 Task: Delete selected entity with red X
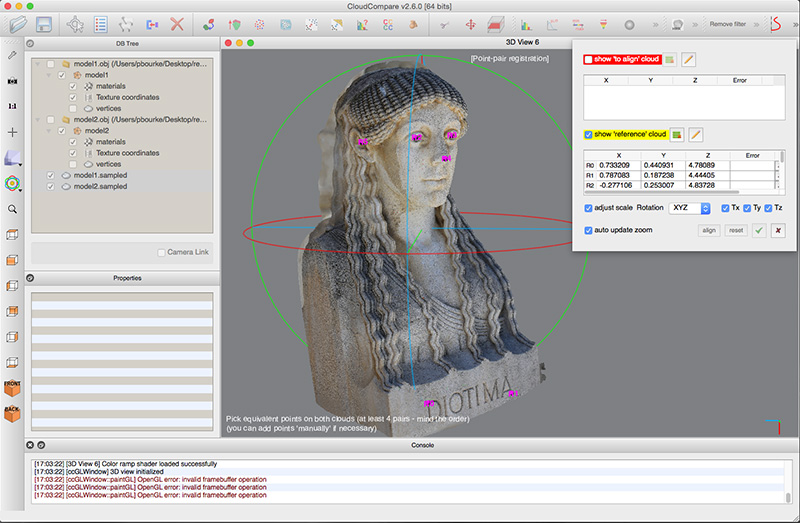[x=177, y=24]
